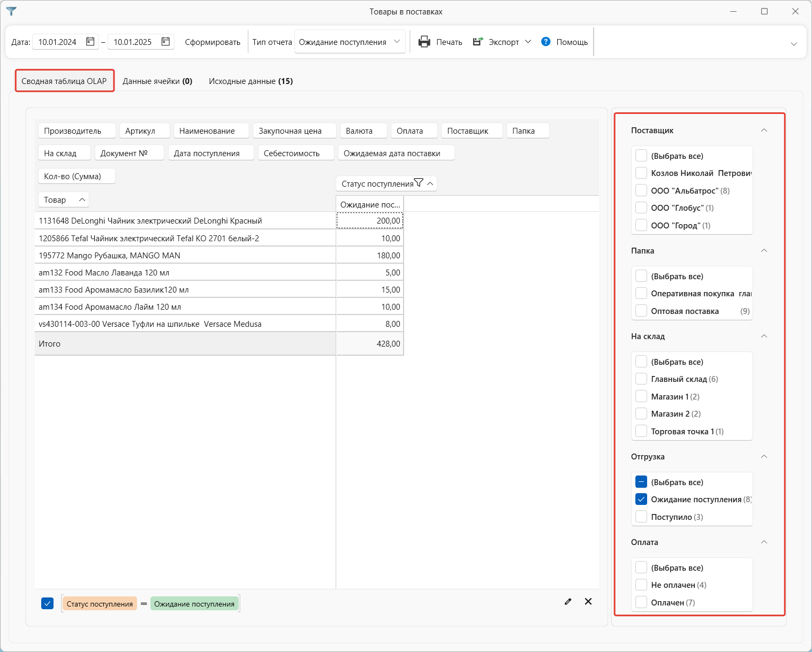Screen dimensions: 812x652
Task: Toggle the active filter checkbox at bottom
Action: (x=47, y=604)
